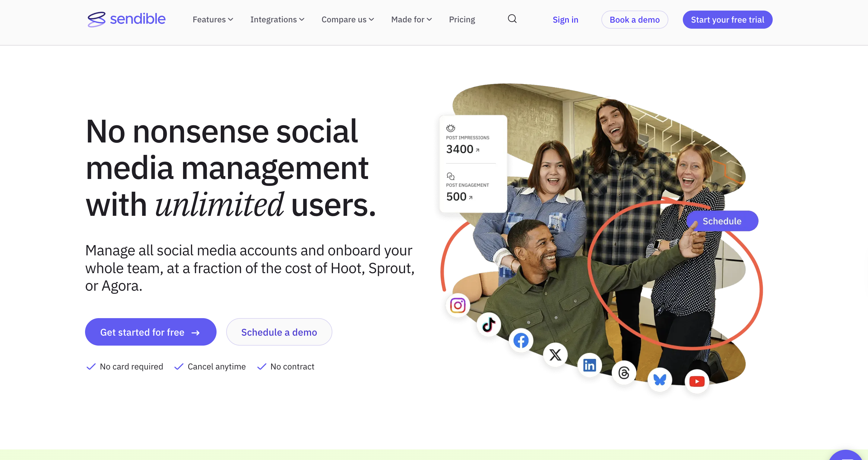Click the Cancel anytime text
This screenshot has height=460, width=868.
[217, 367]
